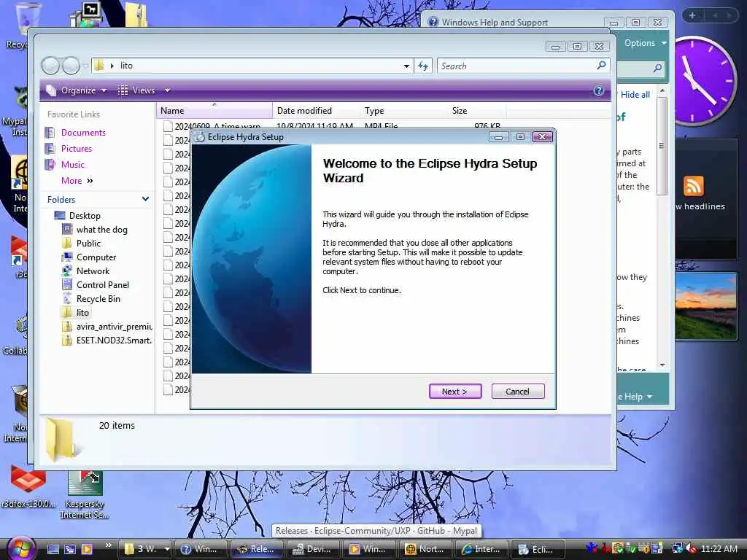747x560 pixels.
Task: Click the Views toolbar button
Action: tap(136, 90)
